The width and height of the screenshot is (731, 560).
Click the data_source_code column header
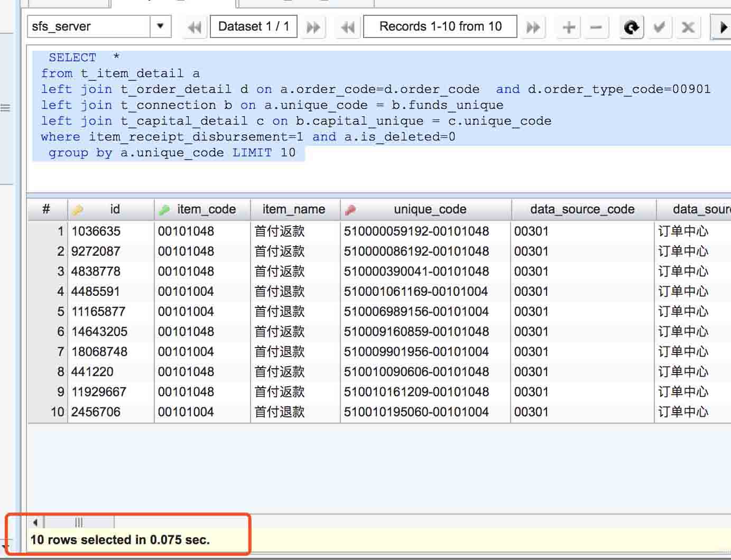[582, 209]
